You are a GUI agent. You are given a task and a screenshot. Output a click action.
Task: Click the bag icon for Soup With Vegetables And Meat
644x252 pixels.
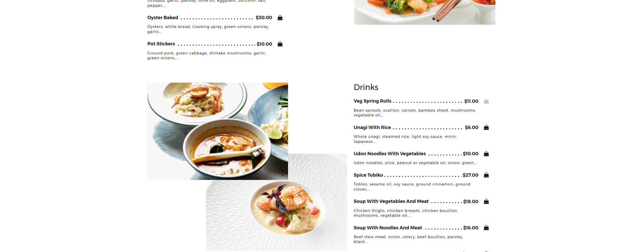coord(486,201)
